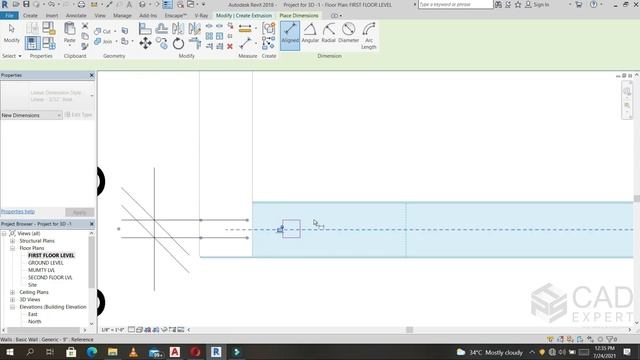Close the Project Browser panel
640x360 pixels.
point(91,224)
